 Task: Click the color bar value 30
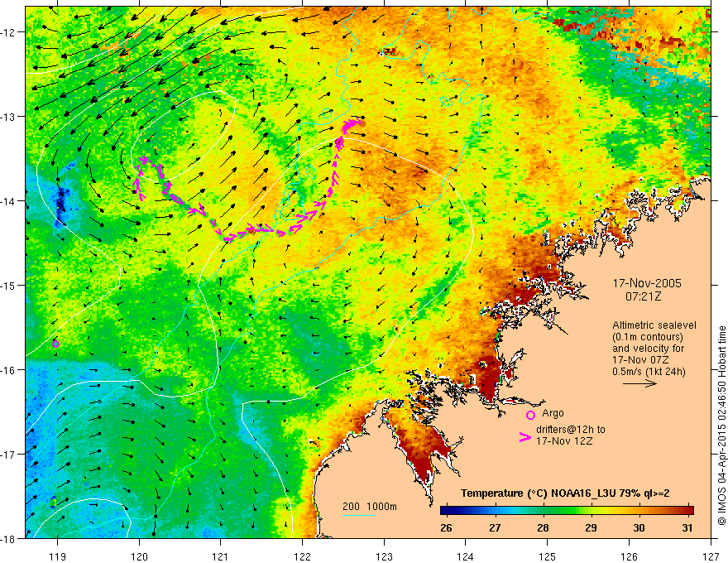(x=639, y=528)
